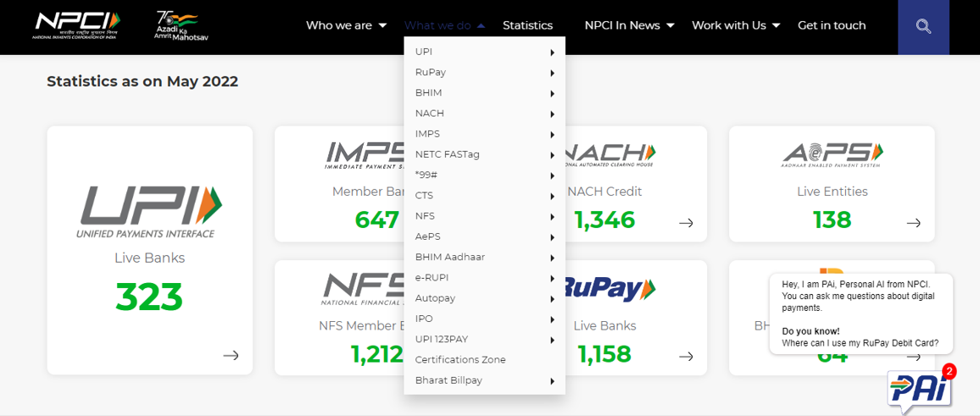Expand the Bharat Billpay submenu arrow
Image resolution: width=980 pixels, height=416 pixels.
pyautogui.click(x=553, y=381)
